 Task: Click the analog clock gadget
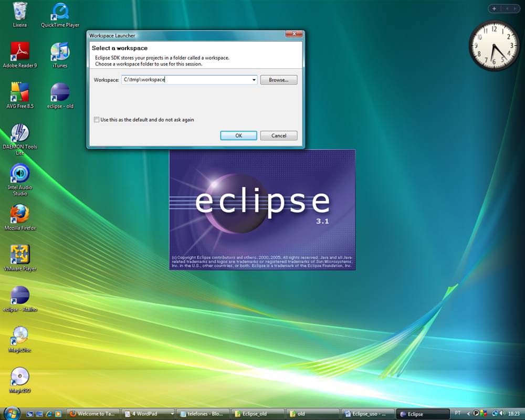[494, 45]
